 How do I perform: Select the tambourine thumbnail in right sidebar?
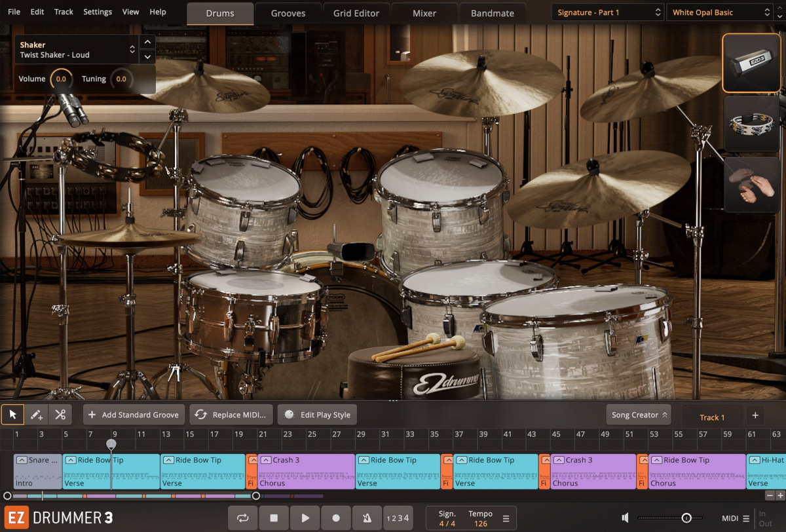click(751, 123)
